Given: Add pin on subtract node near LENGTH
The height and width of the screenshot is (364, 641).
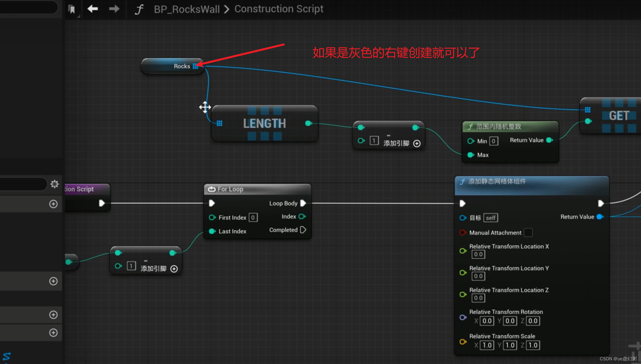Looking at the screenshot, I should tap(417, 144).
